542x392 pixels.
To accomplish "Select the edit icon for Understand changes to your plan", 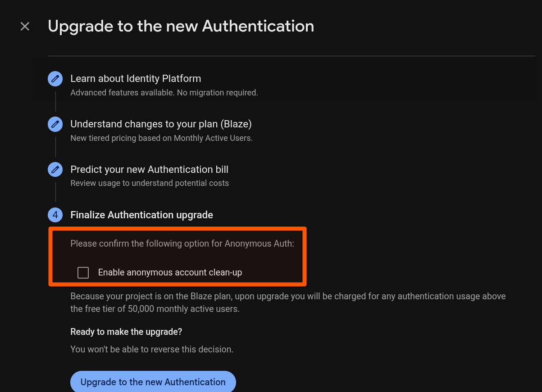I will point(55,124).
